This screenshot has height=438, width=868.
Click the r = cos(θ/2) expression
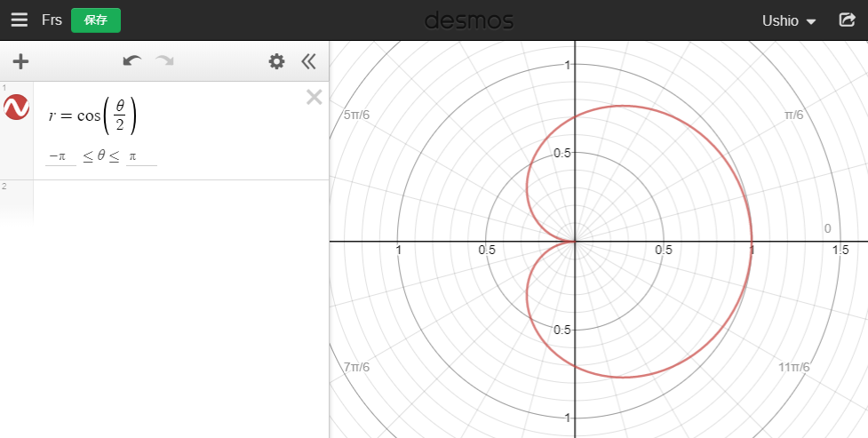[92, 115]
